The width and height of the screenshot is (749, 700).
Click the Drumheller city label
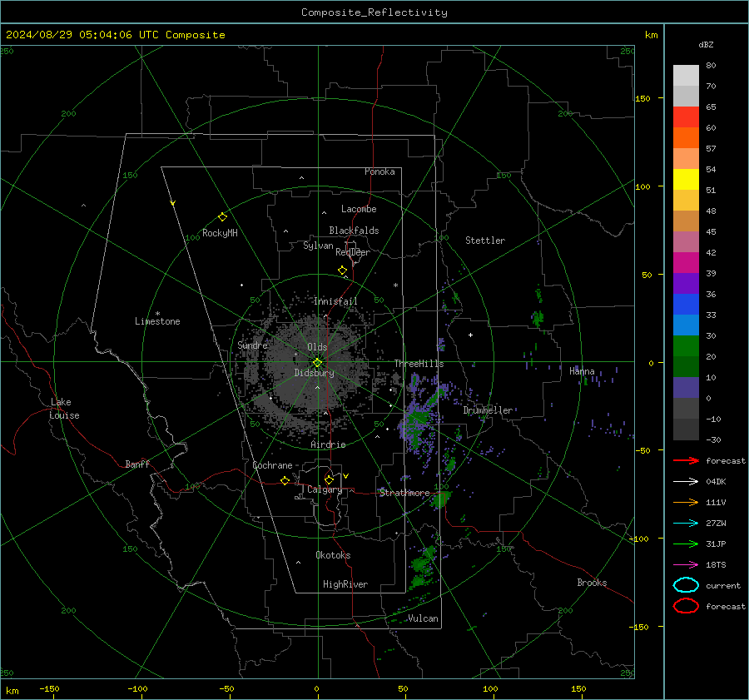(488, 410)
